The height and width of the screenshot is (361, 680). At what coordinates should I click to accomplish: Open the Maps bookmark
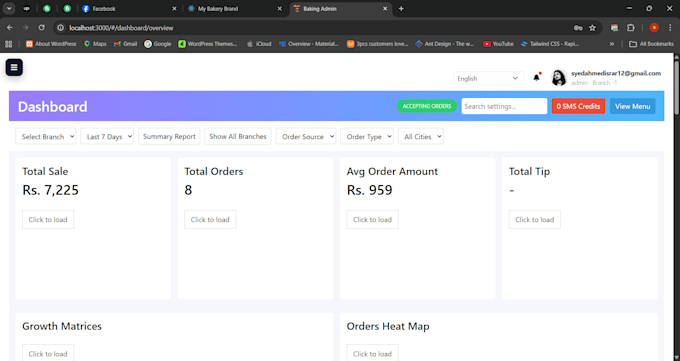[x=95, y=44]
